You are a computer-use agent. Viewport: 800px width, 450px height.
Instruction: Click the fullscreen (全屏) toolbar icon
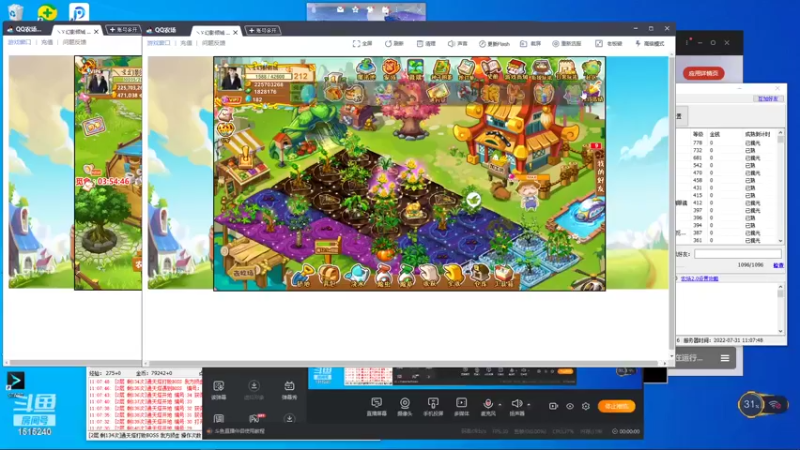click(362, 44)
